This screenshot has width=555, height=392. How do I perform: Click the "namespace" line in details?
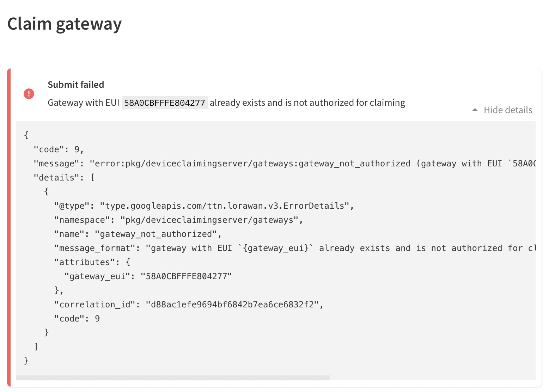coord(178,220)
